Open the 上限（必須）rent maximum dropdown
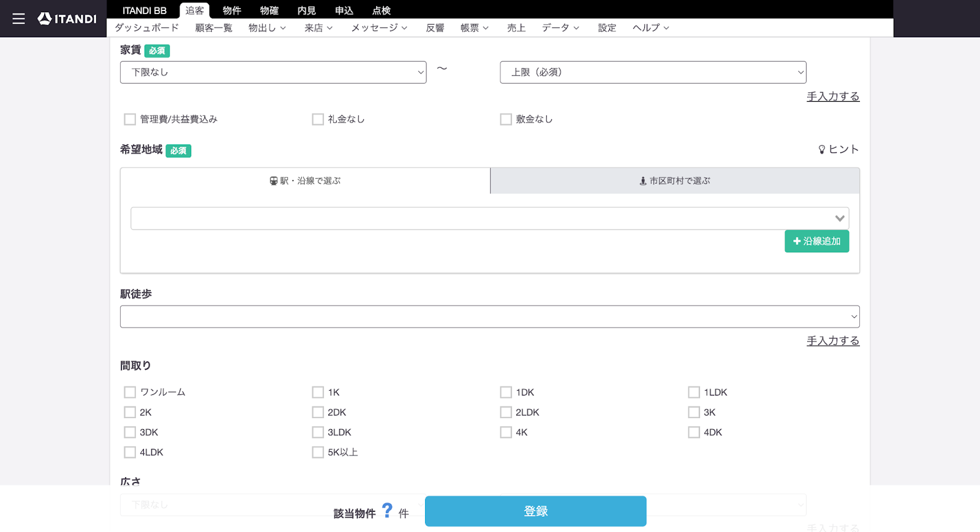This screenshot has height=532, width=980. coord(653,72)
